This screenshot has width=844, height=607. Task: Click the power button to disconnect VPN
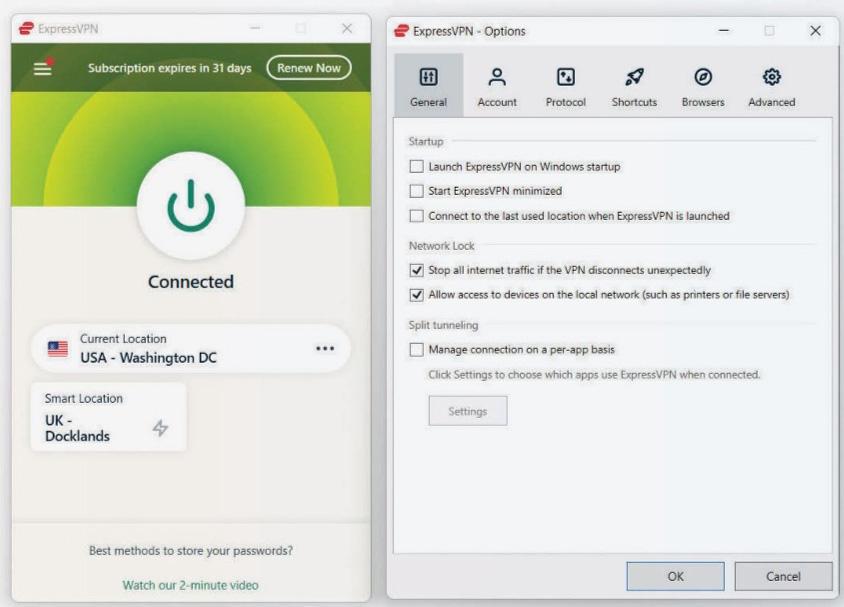coord(191,206)
